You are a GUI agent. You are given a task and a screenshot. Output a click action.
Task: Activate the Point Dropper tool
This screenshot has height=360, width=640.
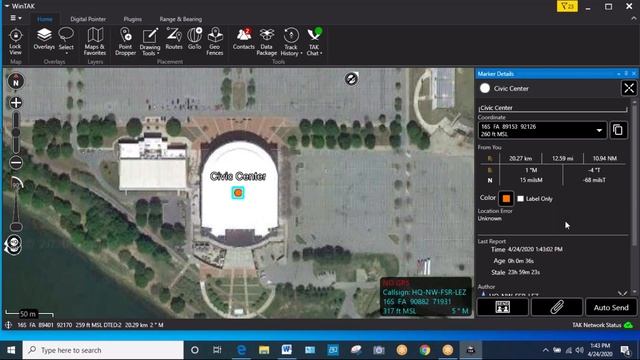(x=125, y=41)
